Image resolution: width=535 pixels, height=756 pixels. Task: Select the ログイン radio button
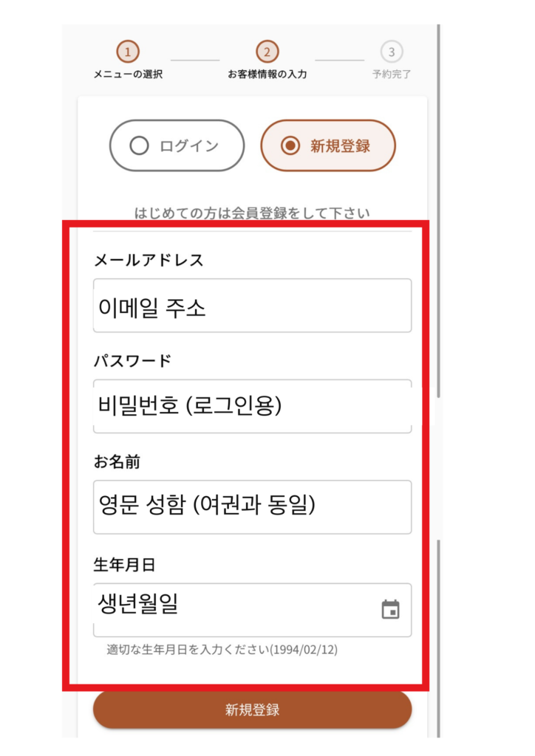point(139,145)
